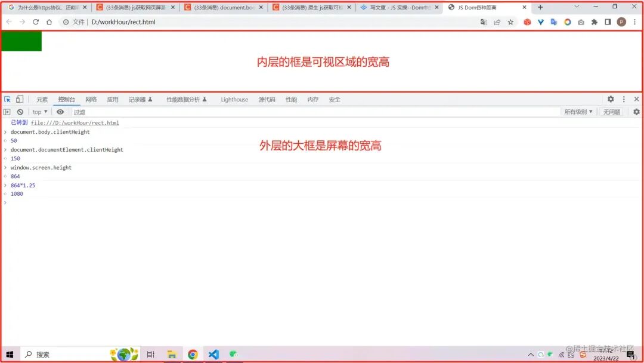Open the Lighthouse tab
The image size is (644, 363).
coord(234,100)
